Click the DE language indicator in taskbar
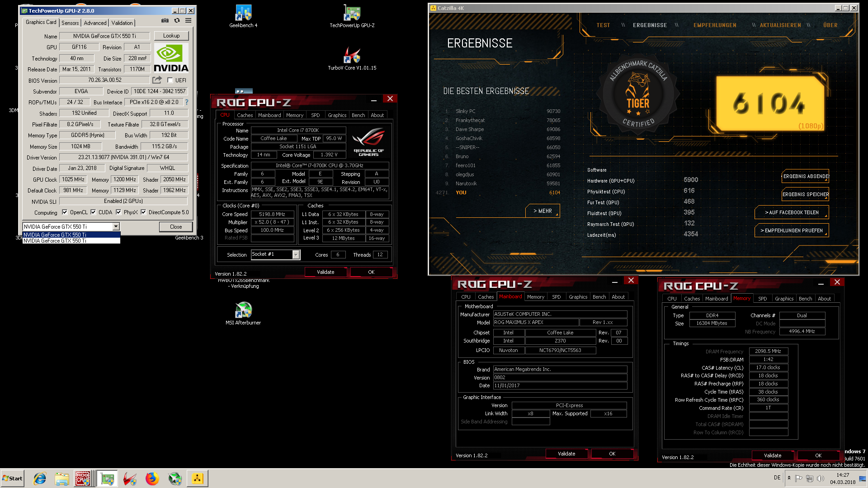 [x=777, y=478]
